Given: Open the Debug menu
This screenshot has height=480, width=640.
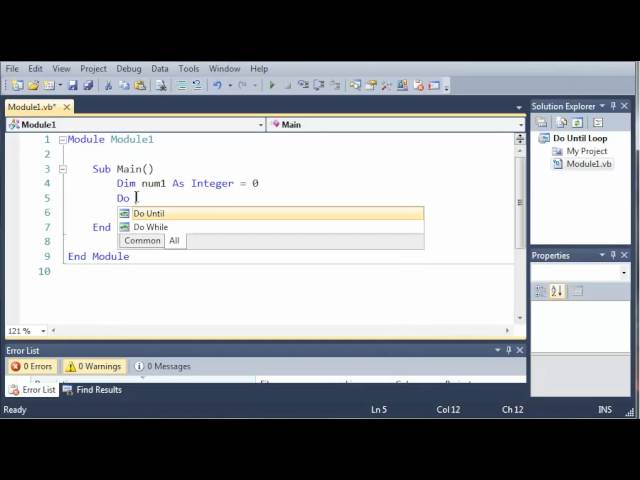Looking at the screenshot, I should pos(128,69).
